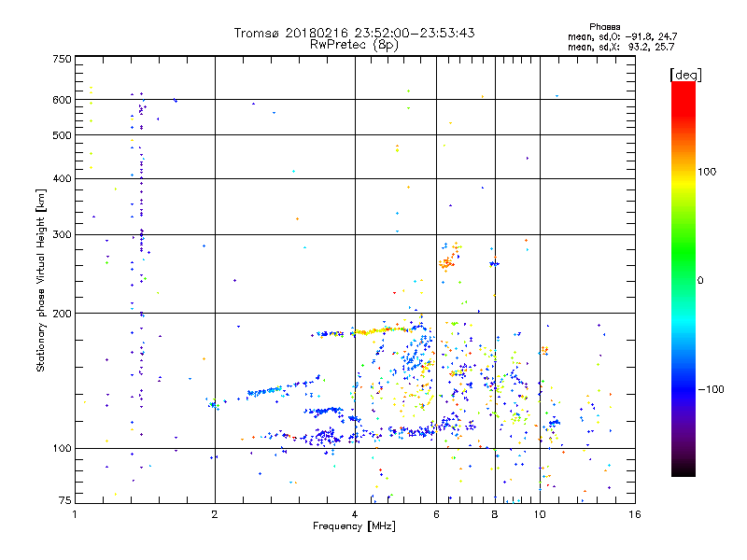Click the x-axis tick label '10'
The height and width of the screenshot is (560, 747).
click(540, 514)
